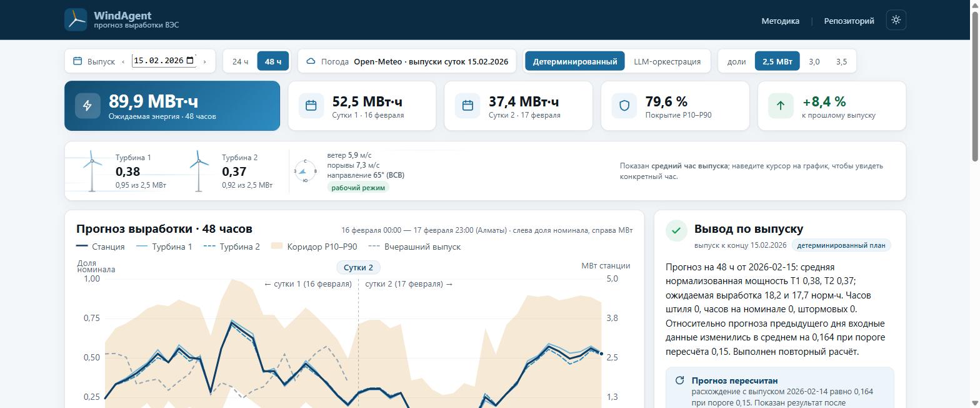Viewport: 980px width, 408px height.
Task: Toggle light theme with the sun icon
Action: [896, 20]
